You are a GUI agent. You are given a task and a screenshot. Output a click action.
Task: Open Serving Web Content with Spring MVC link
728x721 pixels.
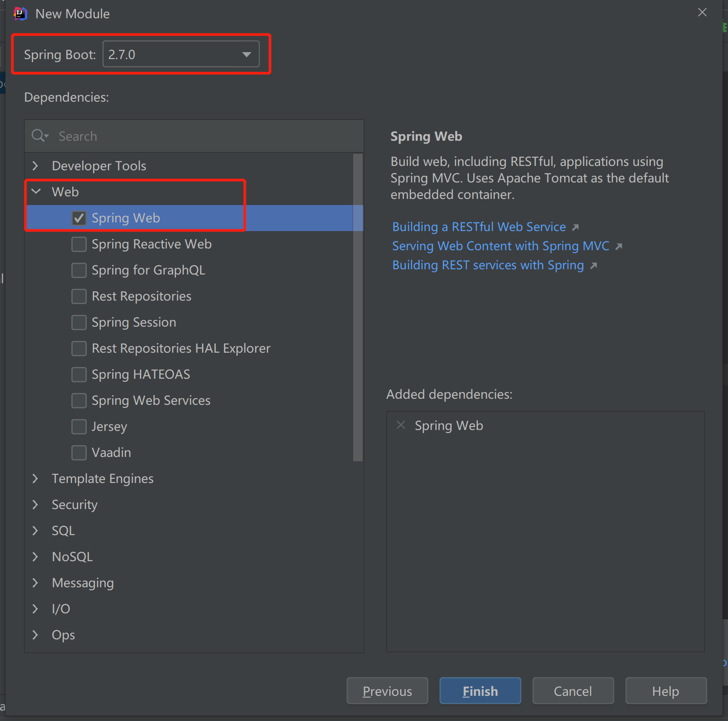pyautogui.click(x=501, y=246)
